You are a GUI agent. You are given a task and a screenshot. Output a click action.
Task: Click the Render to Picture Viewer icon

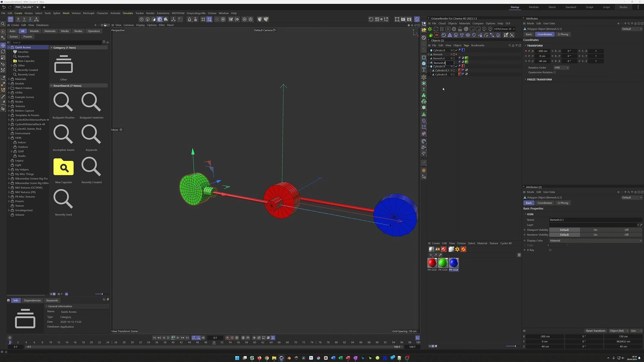coord(403,19)
